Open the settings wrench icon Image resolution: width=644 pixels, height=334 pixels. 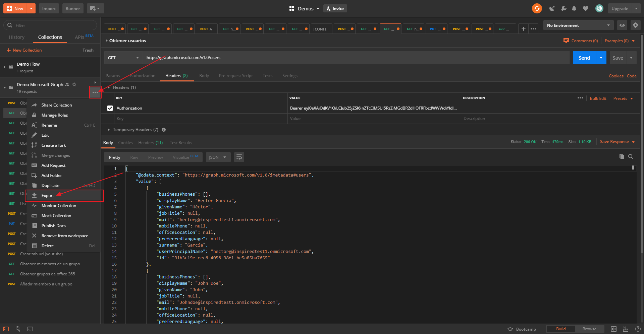(x=564, y=8)
